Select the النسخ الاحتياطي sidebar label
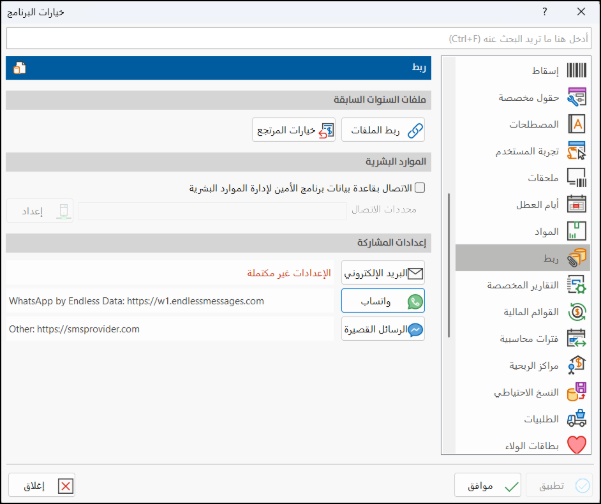Image resolution: width=601 pixels, height=504 pixels. coord(526,392)
